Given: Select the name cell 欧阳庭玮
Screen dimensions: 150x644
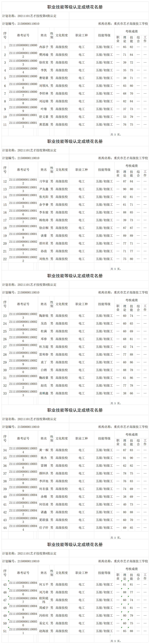Looking at the screenshot, I should (x=44, y=600).
